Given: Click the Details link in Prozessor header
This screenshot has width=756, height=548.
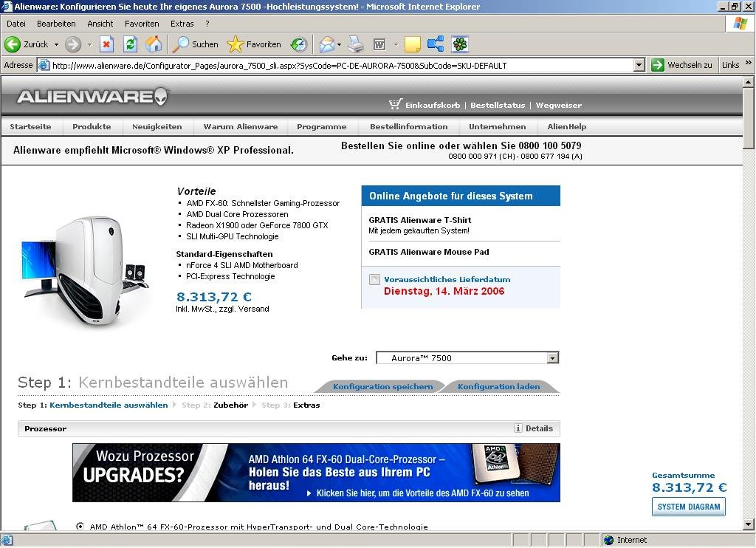Looking at the screenshot, I should click(x=539, y=428).
